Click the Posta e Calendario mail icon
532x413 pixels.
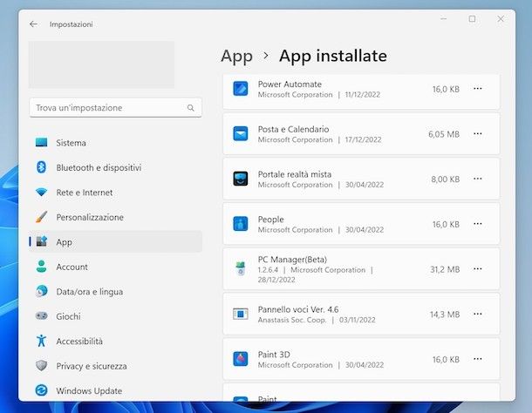click(x=240, y=134)
